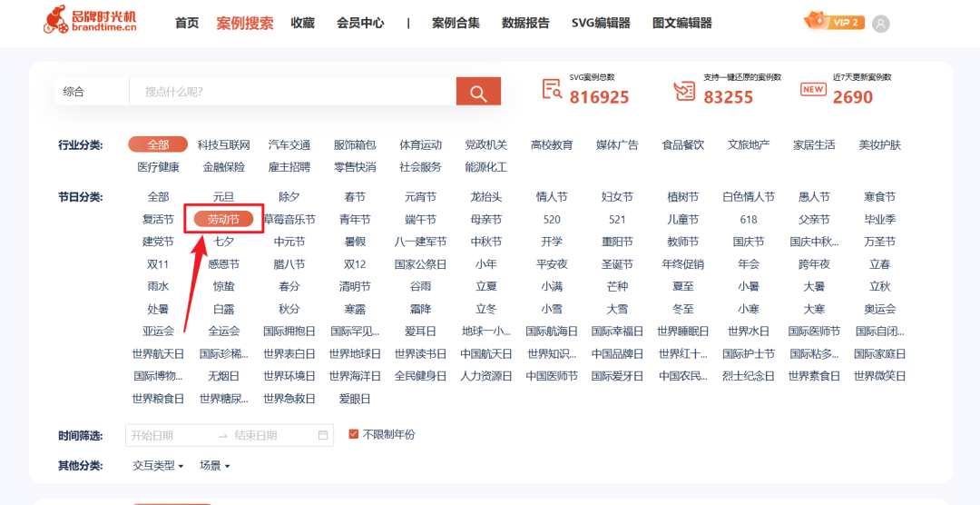Filter by 医疗健康 industry

158,167
